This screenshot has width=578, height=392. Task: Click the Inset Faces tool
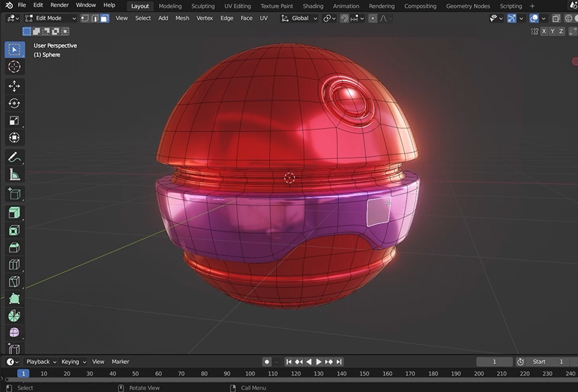click(x=14, y=230)
